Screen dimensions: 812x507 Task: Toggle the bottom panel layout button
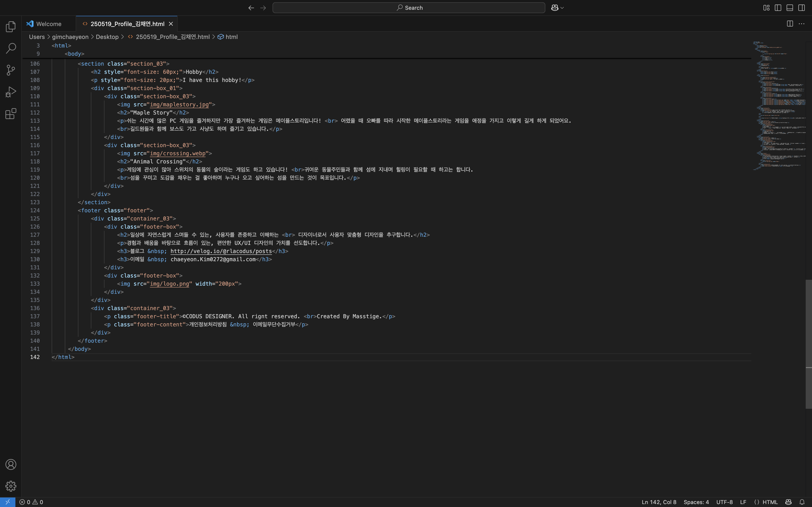click(x=790, y=8)
